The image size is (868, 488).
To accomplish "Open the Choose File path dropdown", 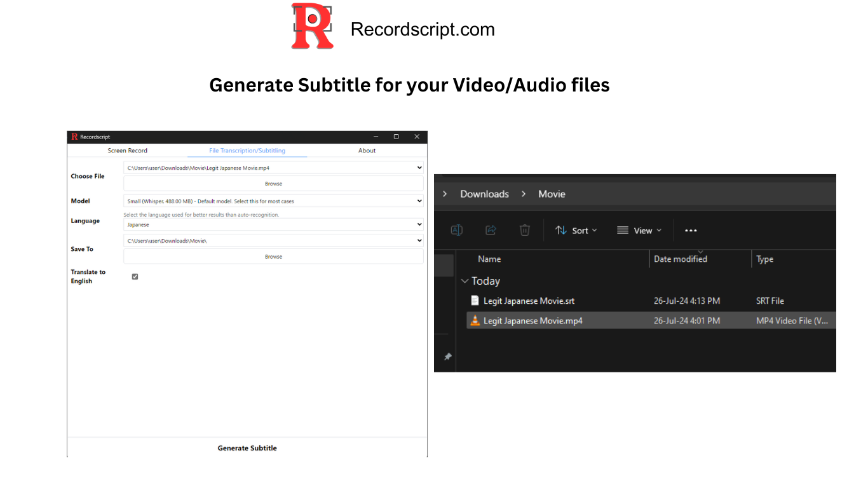I will [273, 168].
